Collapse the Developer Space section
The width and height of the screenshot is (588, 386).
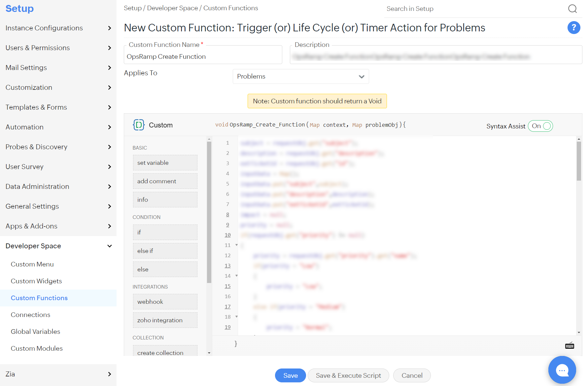point(58,246)
